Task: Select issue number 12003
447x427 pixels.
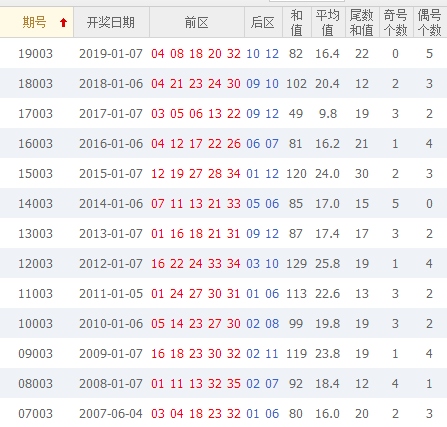Action: click(x=35, y=264)
